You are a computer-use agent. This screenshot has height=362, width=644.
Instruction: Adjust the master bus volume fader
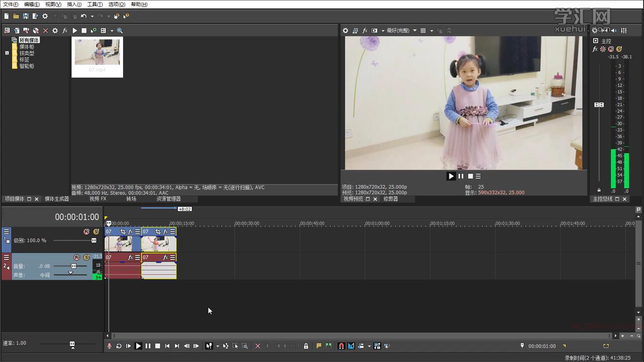599,105
